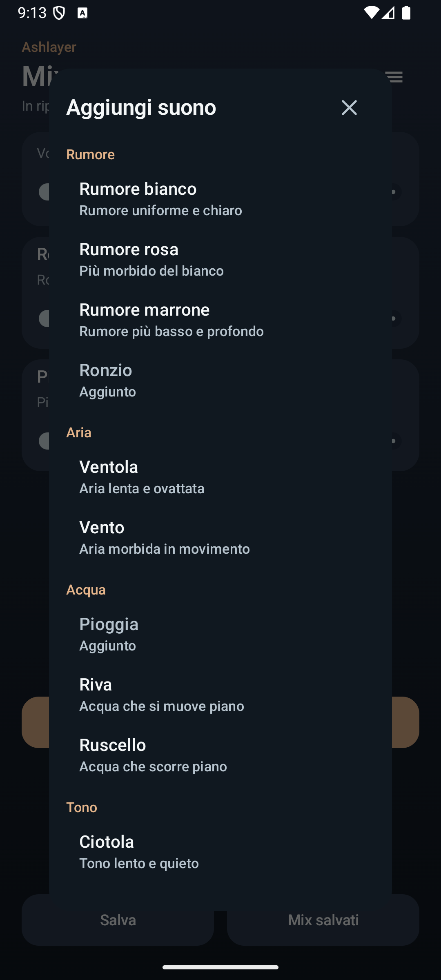The width and height of the screenshot is (441, 980).
Task: Tap the added Pioggia entry
Action: [x=220, y=634]
